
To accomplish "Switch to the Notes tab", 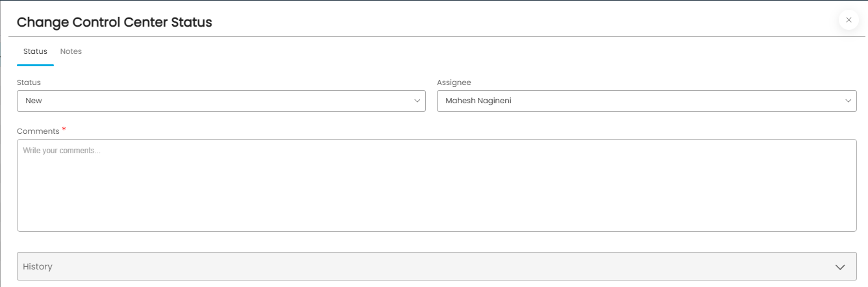I will click(x=71, y=51).
